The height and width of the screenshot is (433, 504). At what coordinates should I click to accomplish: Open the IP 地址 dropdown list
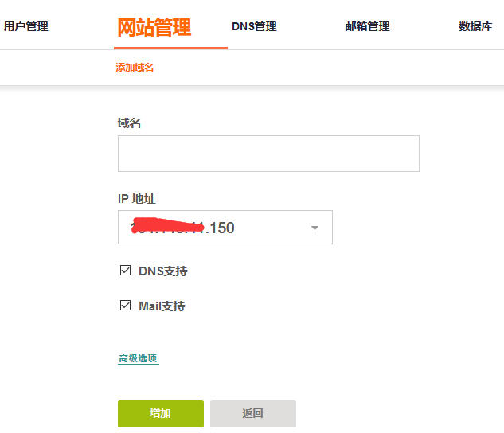click(x=225, y=228)
